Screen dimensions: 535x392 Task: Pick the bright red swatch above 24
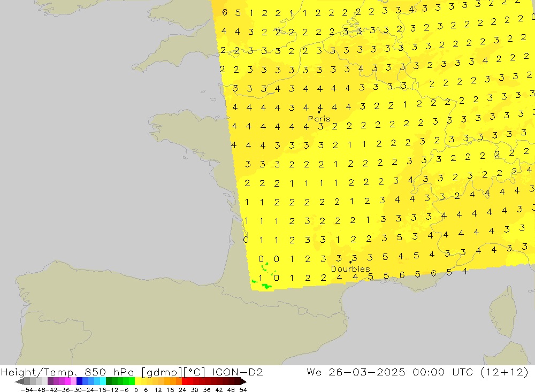point(185,381)
